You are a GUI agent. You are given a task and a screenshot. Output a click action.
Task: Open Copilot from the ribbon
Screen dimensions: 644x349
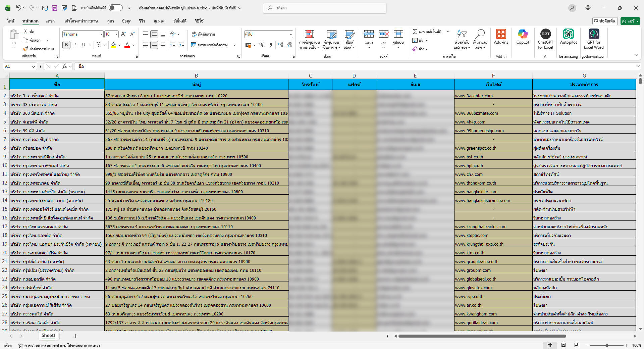coord(523,37)
